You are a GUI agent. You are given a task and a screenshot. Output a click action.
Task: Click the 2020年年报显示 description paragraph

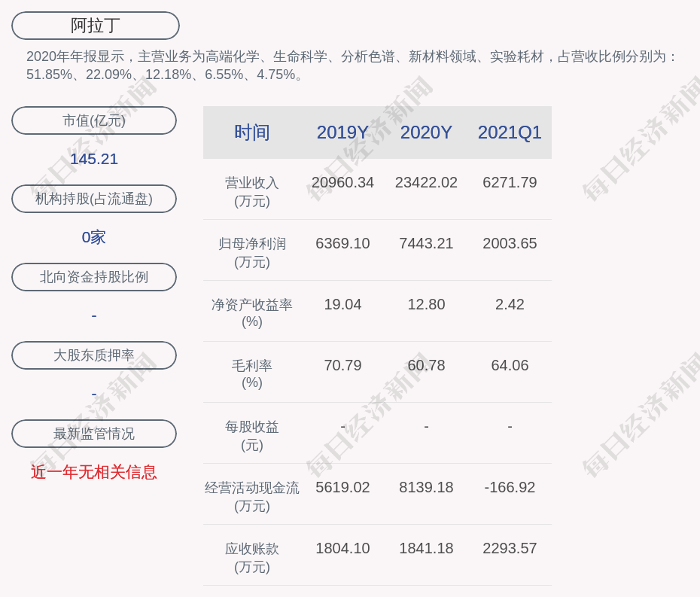(352, 65)
